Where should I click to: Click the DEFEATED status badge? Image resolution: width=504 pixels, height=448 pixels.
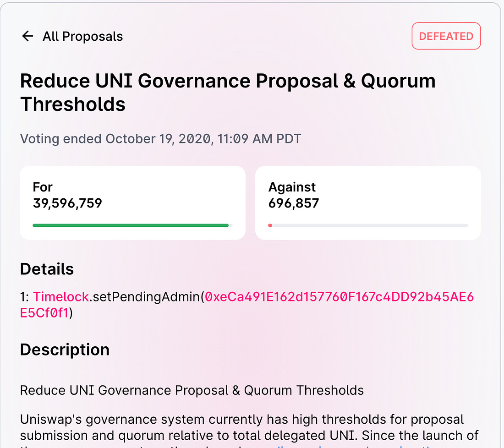(446, 36)
